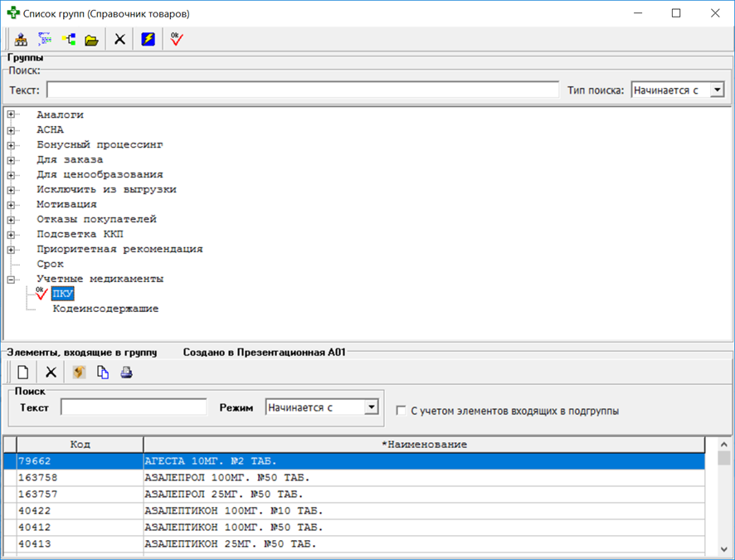
Task: Click the black X icon in the top groups toolbar
Action: pyautogui.click(x=120, y=39)
